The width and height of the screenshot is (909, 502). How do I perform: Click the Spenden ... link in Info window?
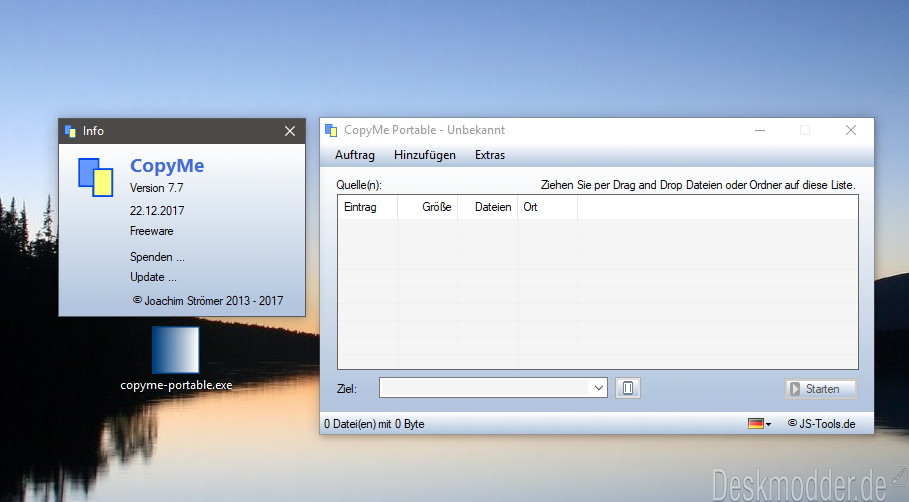pyautogui.click(x=157, y=257)
